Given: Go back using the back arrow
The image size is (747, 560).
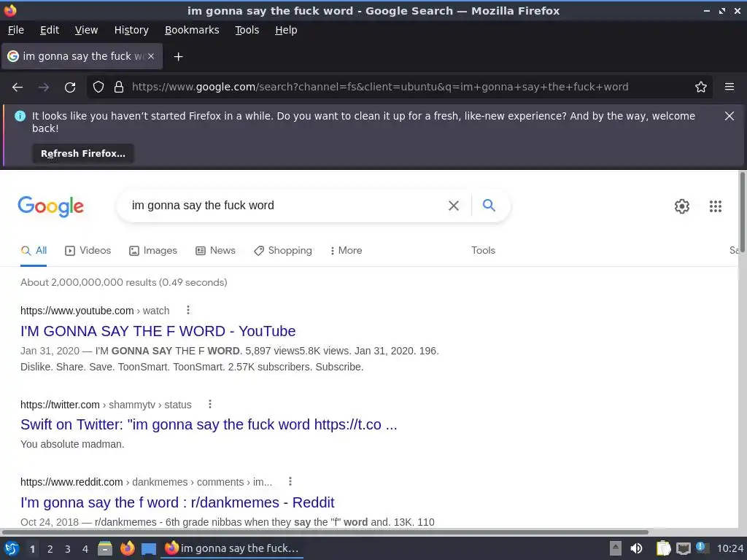Looking at the screenshot, I should (x=18, y=87).
